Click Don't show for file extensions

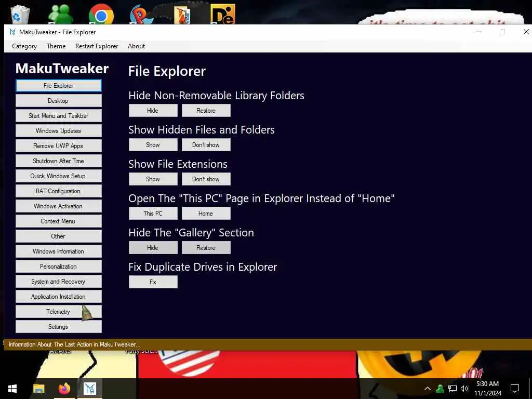pos(206,179)
